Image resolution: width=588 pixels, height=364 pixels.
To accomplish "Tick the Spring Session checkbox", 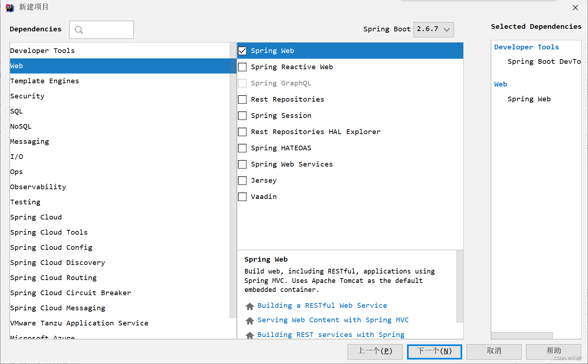I will tap(243, 116).
